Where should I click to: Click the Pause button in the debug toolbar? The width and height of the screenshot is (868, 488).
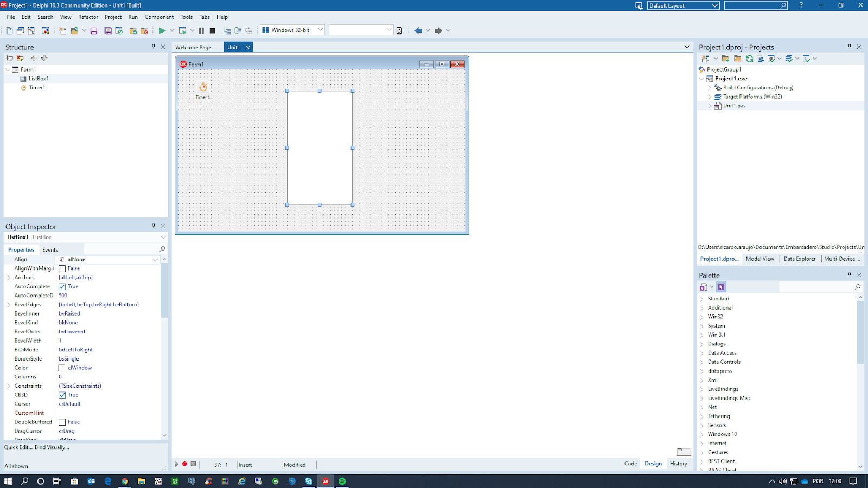(x=201, y=31)
